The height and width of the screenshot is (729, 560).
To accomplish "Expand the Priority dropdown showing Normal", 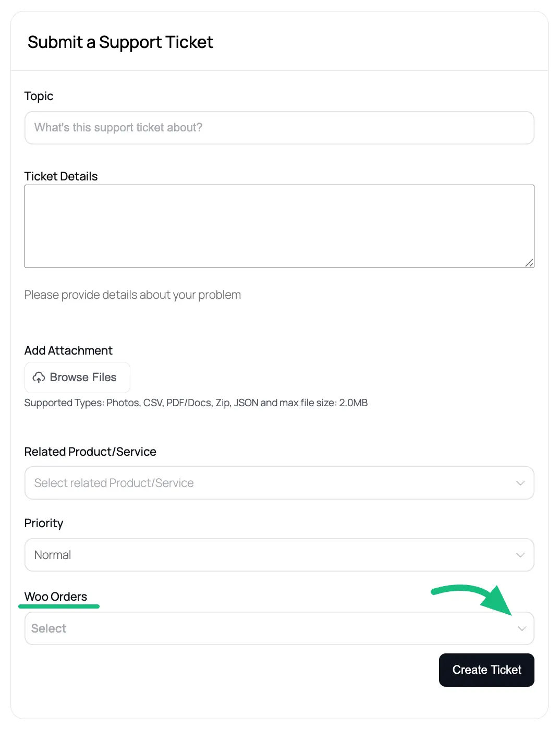I will (279, 555).
